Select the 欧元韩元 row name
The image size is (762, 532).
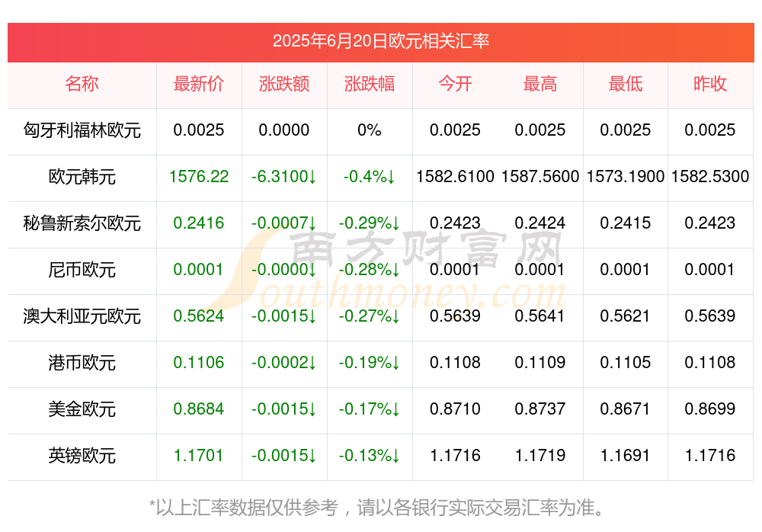click(82, 177)
